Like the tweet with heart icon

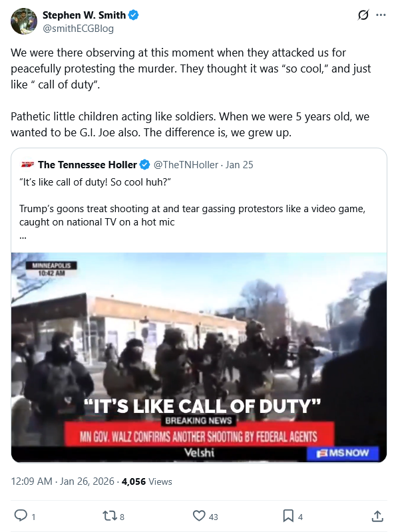pyautogui.click(x=199, y=516)
